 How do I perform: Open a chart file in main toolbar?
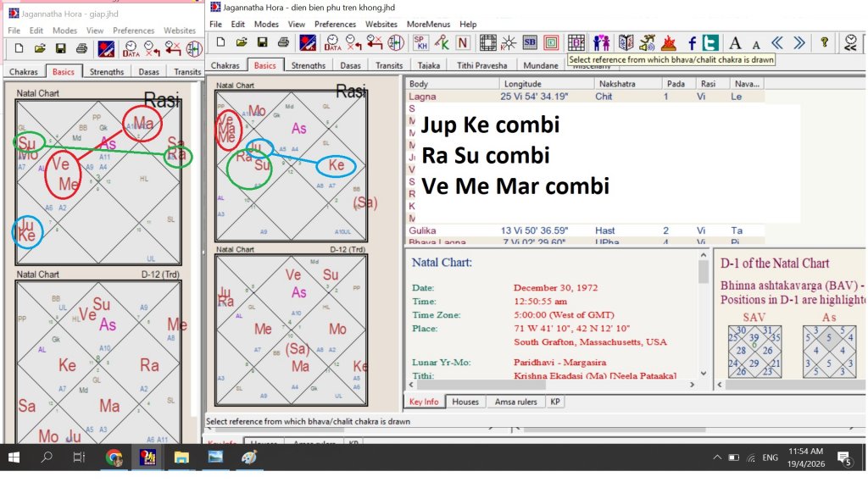pyautogui.click(x=242, y=42)
